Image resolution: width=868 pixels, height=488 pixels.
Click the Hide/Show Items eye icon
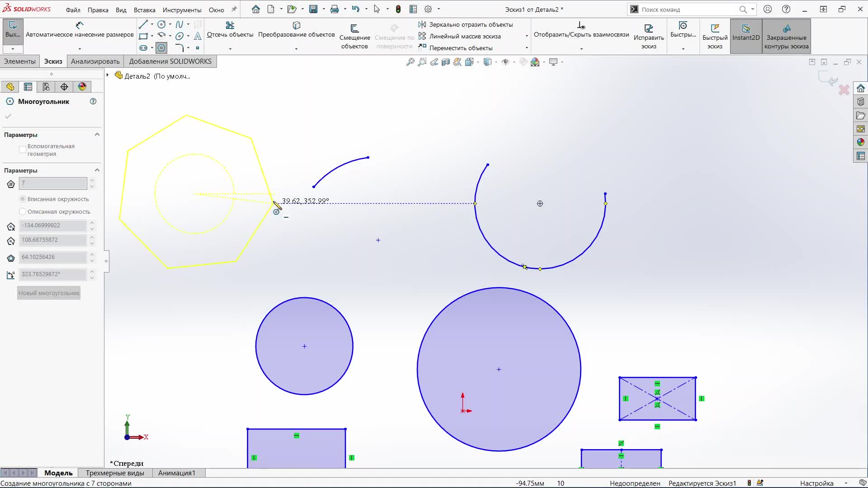(505, 62)
